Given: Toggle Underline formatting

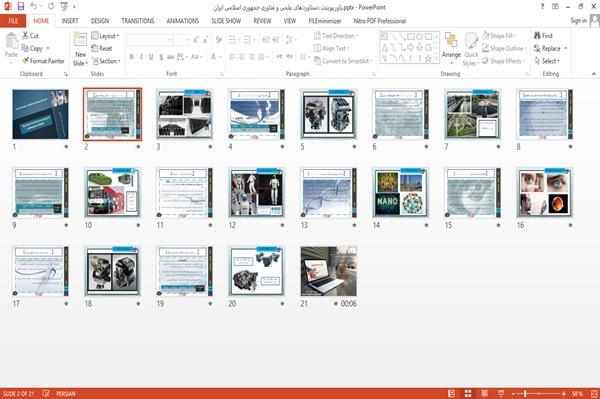Looking at the screenshot, I should (x=151, y=57).
